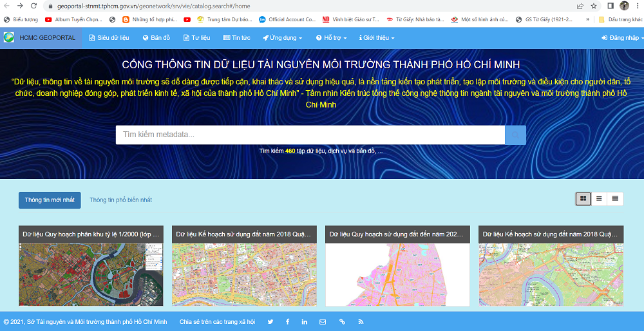
Task: Select the Thông tin phổ biến nhất tab
Action: point(120,200)
